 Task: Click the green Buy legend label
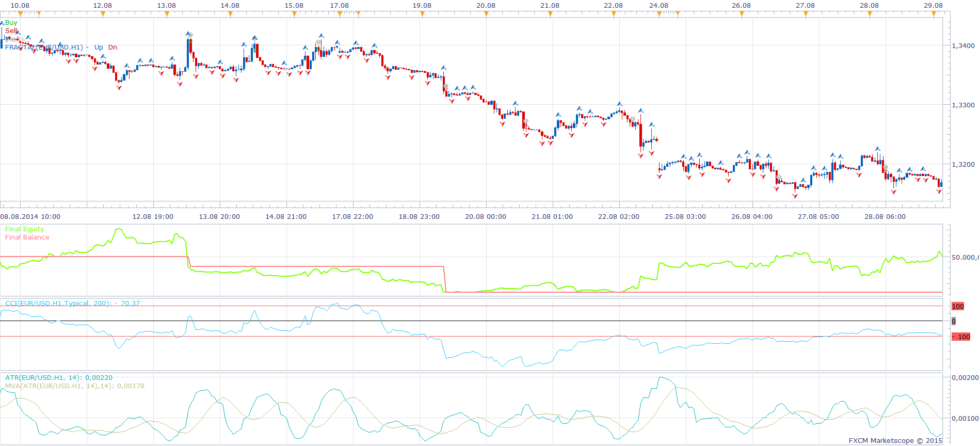tap(11, 23)
